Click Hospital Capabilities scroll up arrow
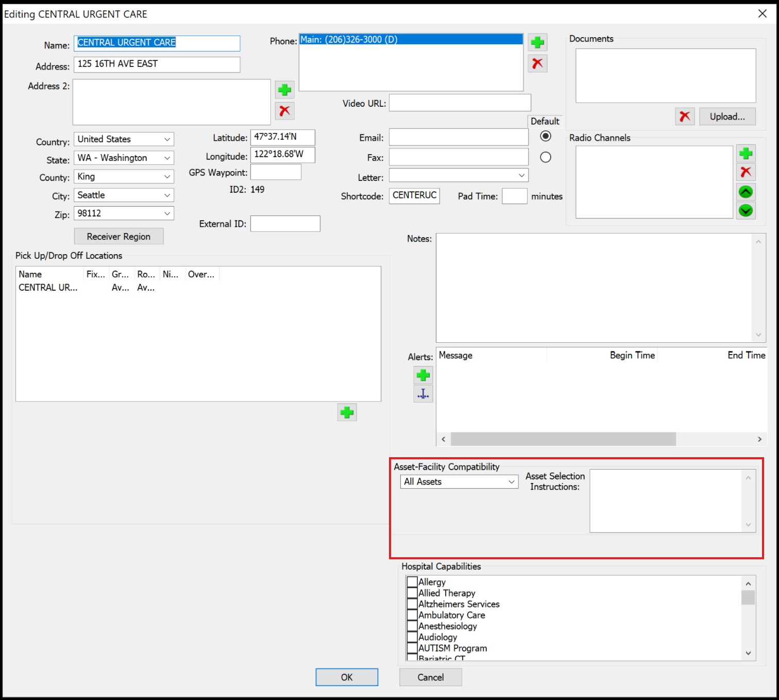 (748, 584)
